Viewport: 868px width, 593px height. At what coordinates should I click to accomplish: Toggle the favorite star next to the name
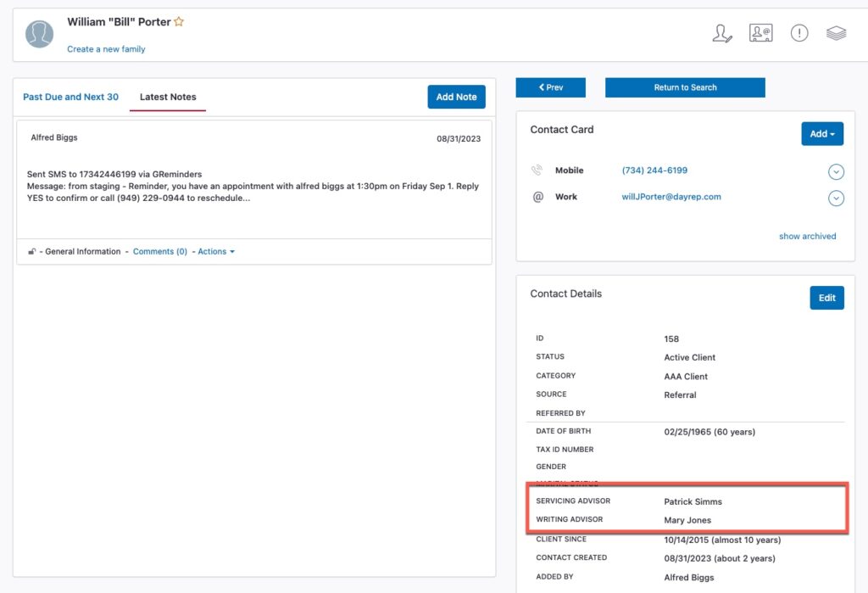[x=179, y=22]
